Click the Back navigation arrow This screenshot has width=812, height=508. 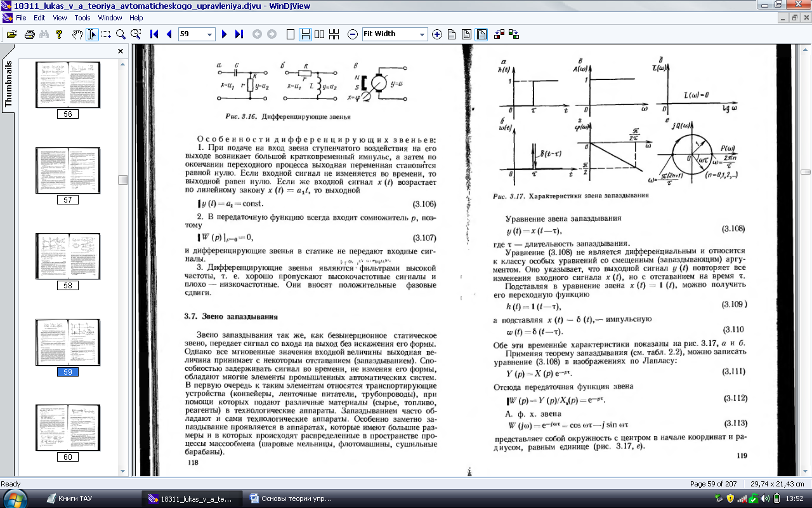coord(258,34)
